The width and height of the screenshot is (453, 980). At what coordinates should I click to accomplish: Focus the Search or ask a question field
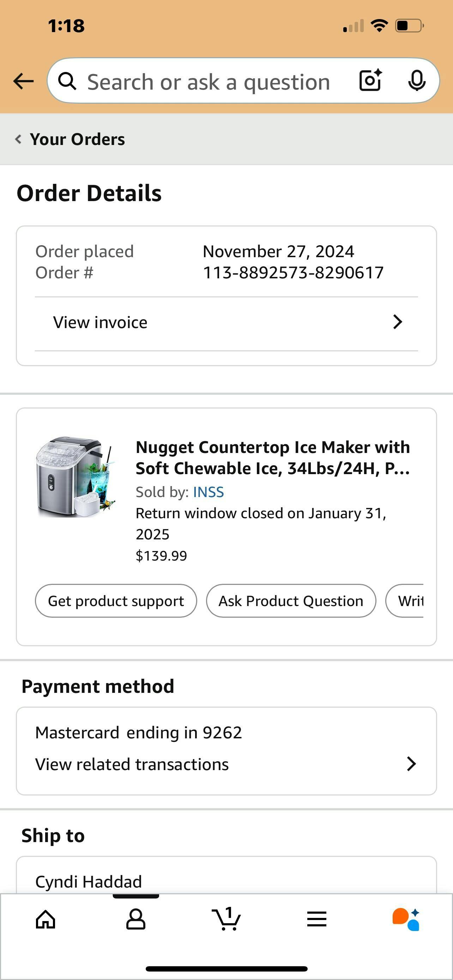pyautogui.click(x=209, y=82)
